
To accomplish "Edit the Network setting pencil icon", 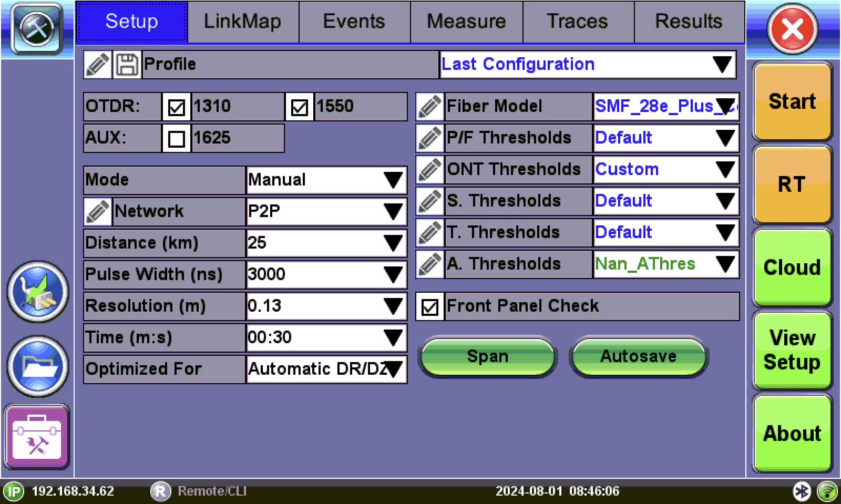I will [98, 212].
